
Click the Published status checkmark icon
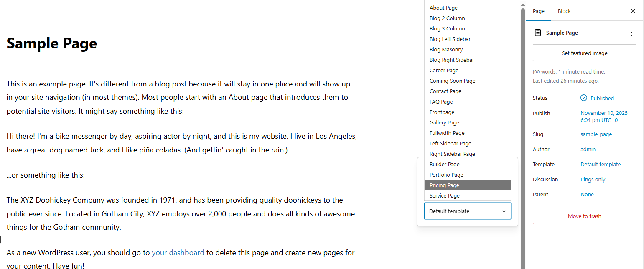584,98
